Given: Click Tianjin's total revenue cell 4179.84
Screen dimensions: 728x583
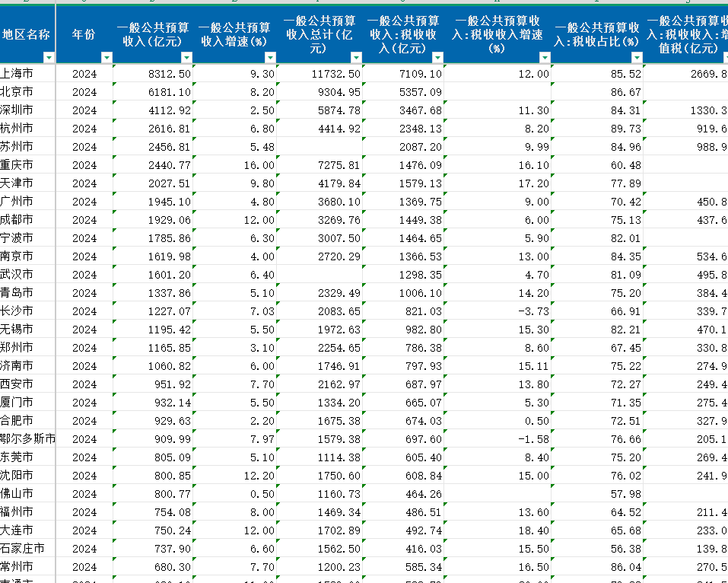Looking at the screenshot, I should tap(319, 183).
